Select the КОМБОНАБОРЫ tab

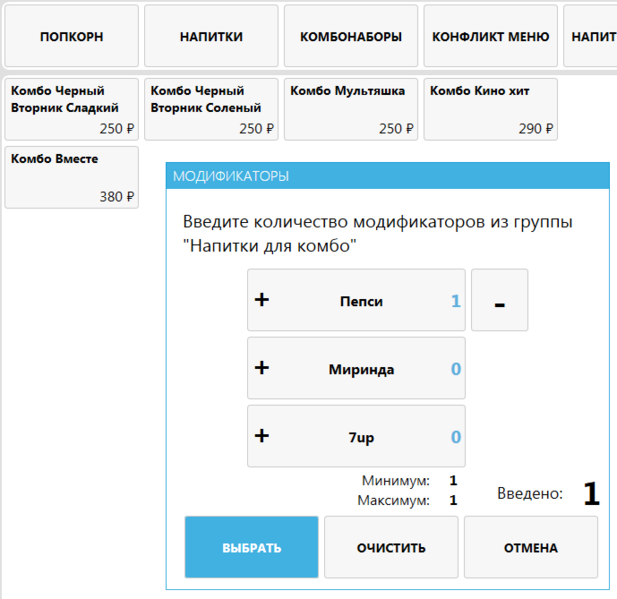pos(351,36)
